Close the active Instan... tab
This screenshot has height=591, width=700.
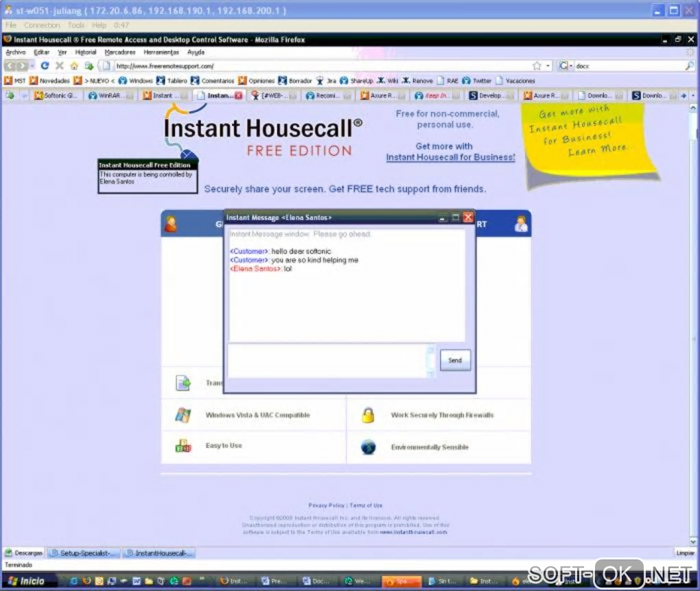tap(239, 95)
